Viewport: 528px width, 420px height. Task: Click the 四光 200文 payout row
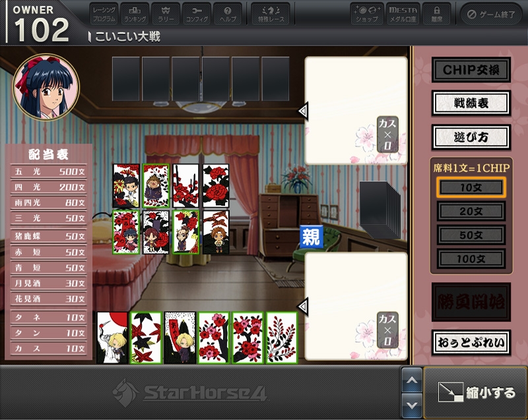click(49, 187)
